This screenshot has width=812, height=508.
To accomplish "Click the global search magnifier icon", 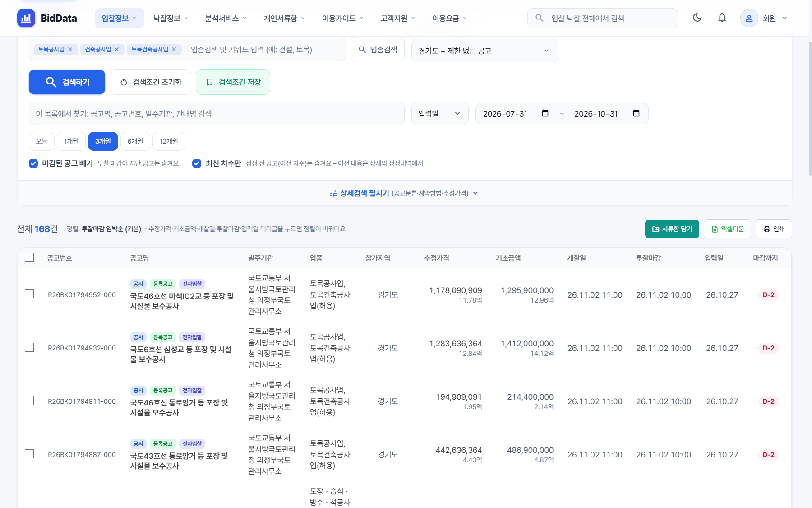I will [x=539, y=18].
